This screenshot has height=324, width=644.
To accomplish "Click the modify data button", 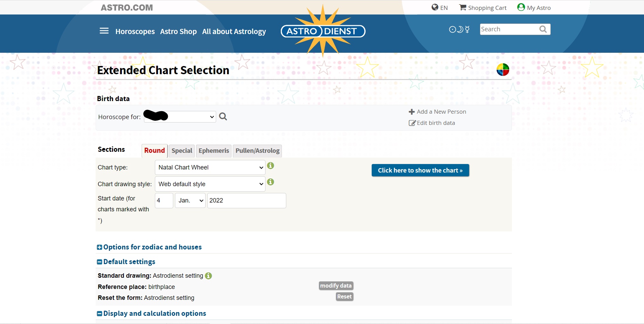I will (336, 286).
